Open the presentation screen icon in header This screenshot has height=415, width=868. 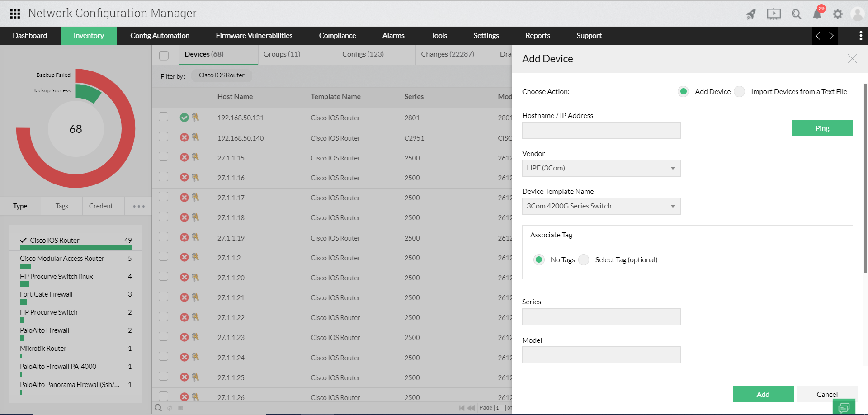[774, 14]
